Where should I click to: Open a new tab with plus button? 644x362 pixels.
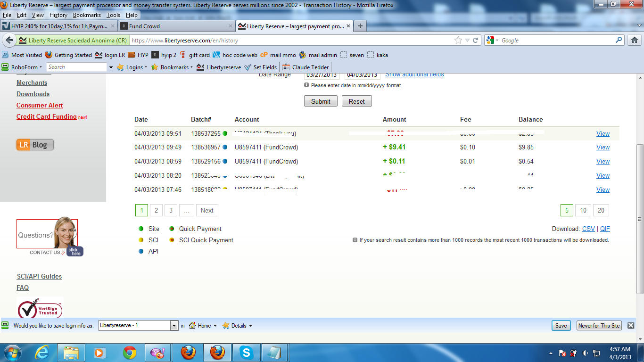[360, 26]
